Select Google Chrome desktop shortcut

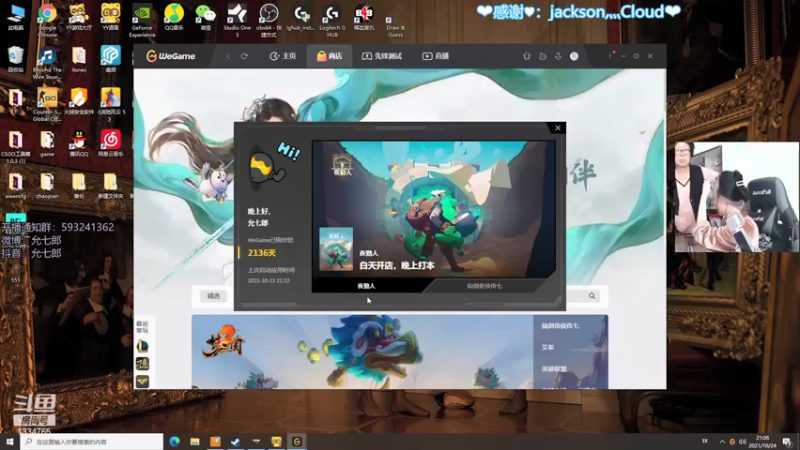pyautogui.click(x=47, y=20)
